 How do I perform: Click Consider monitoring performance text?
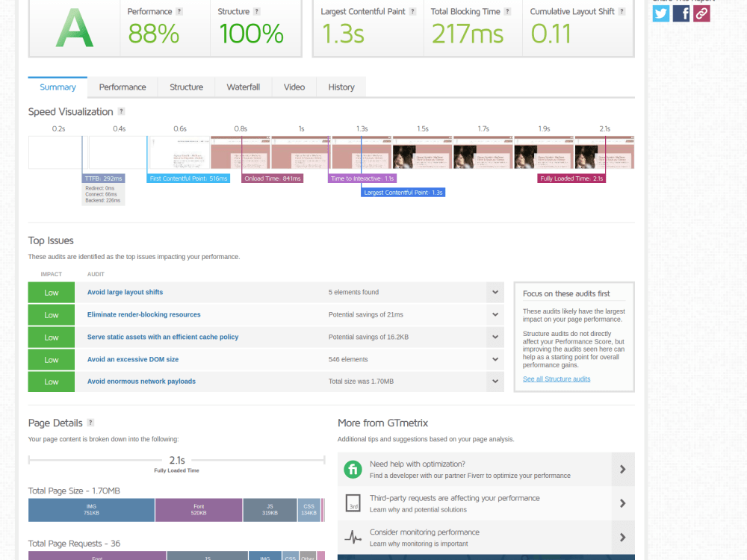(x=424, y=532)
